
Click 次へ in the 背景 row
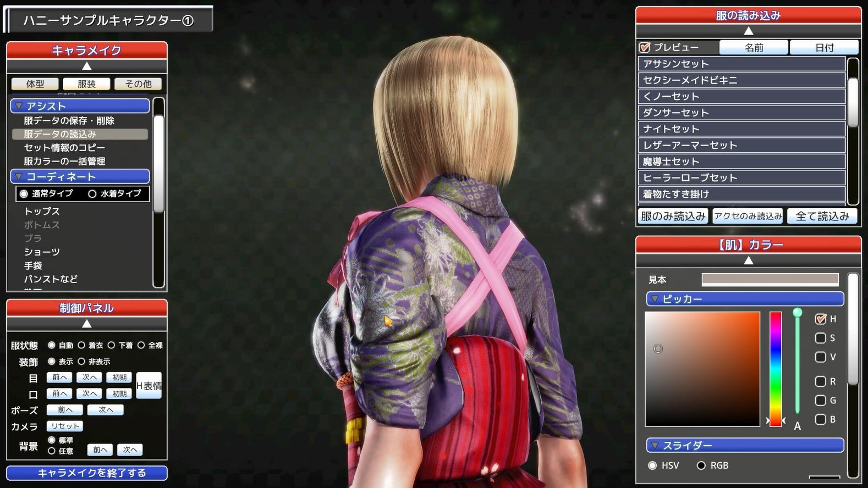(130, 450)
